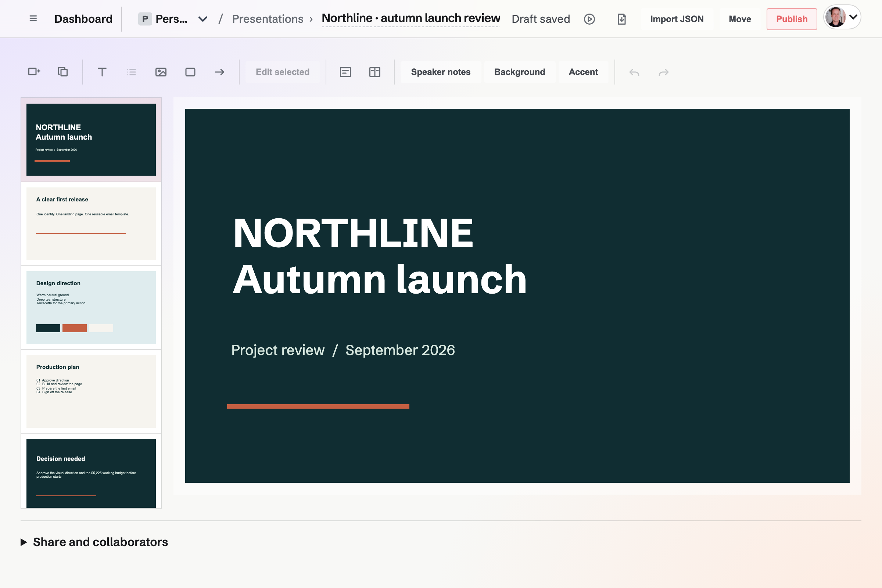Screen dimensions: 882x588
Task: Open Speaker notes
Action: click(441, 72)
